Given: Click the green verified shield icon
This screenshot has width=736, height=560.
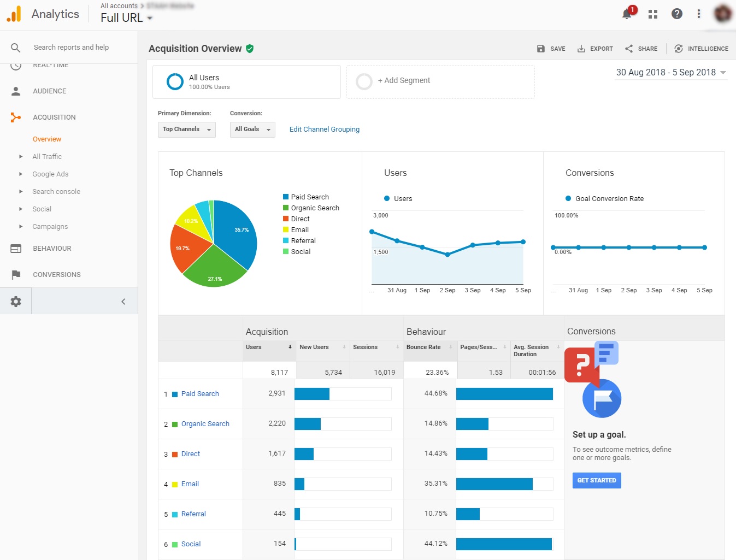Looking at the screenshot, I should pos(250,49).
